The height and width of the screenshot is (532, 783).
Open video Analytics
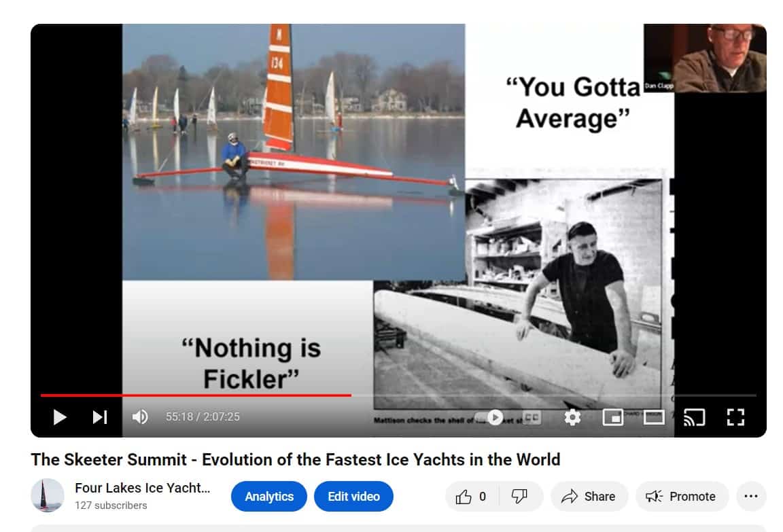(268, 497)
